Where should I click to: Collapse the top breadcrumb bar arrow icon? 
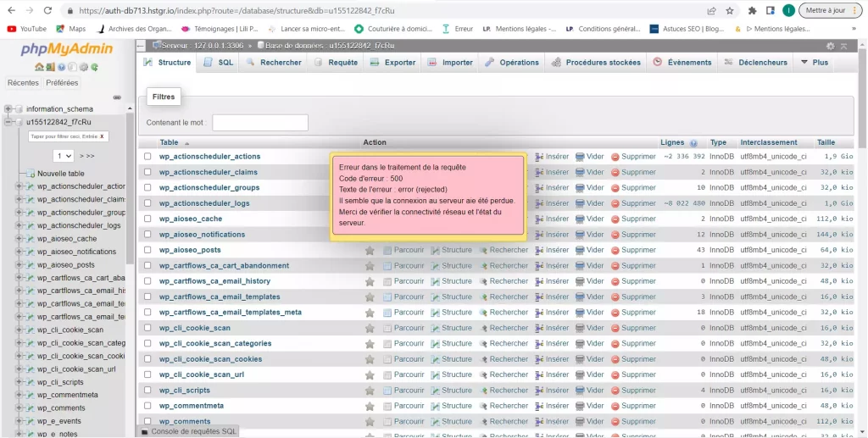843,46
